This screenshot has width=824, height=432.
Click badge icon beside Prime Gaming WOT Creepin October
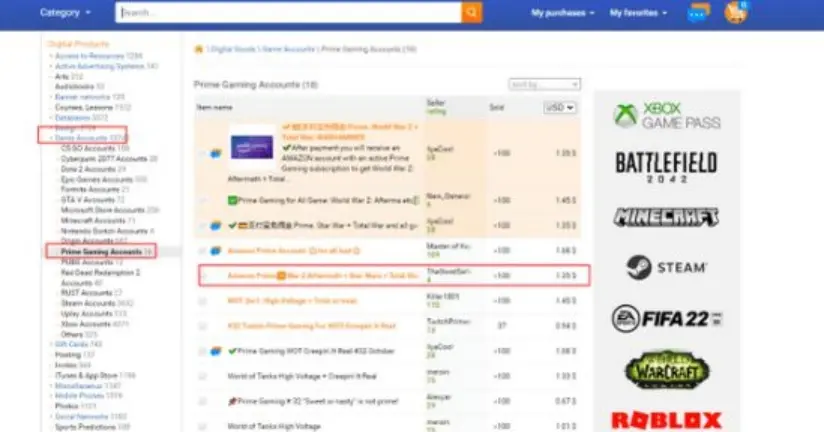tap(215, 351)
